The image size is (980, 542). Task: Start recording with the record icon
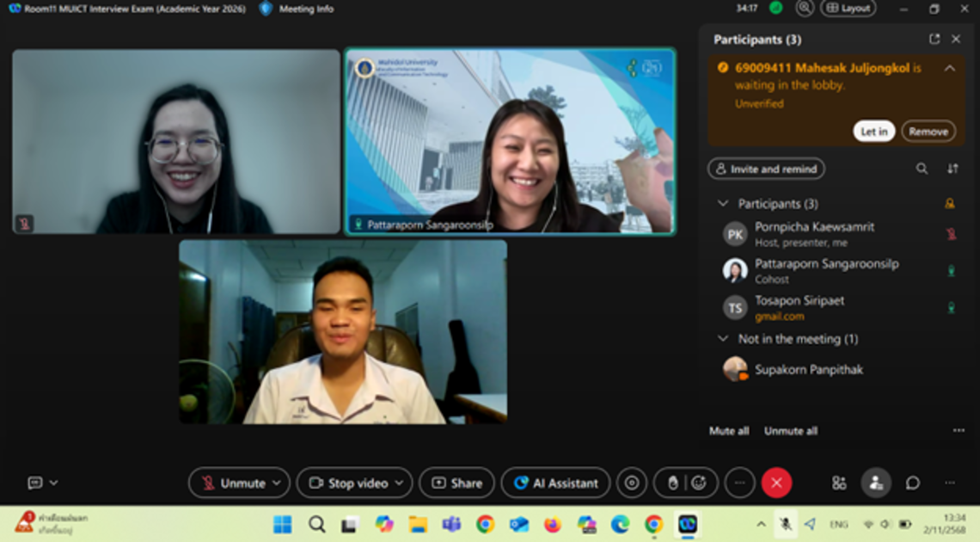pyautogui.click(x=631, y=483)
